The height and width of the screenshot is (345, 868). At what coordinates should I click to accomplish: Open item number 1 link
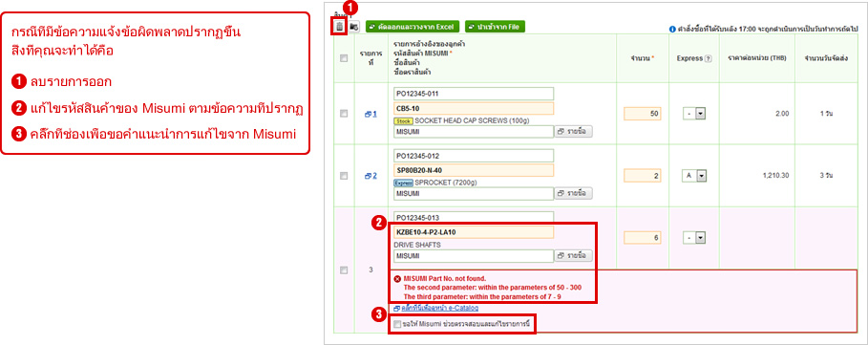370,114
